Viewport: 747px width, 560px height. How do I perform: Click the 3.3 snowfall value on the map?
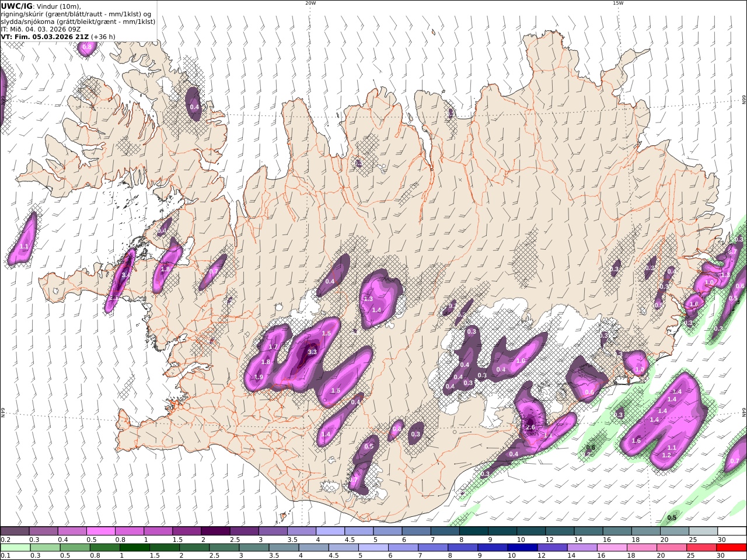[x=312, y=352]
